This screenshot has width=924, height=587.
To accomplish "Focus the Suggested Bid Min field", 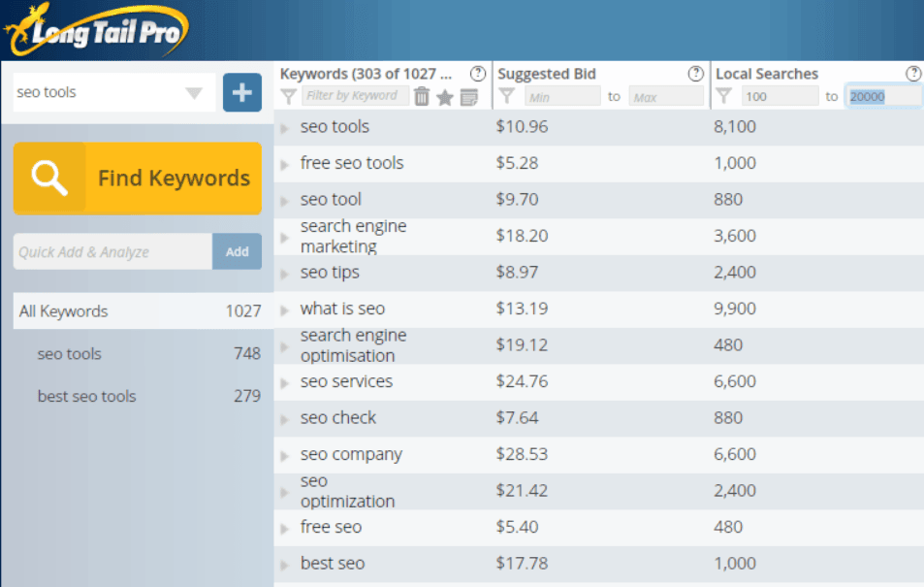I will pyautogui.click(x=562, y=96).
